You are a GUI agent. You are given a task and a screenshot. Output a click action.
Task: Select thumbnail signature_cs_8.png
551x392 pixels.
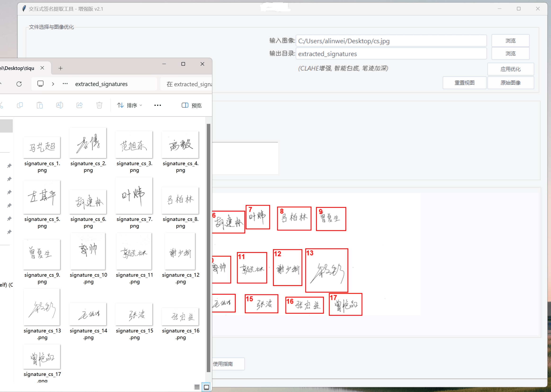point(180,200)
